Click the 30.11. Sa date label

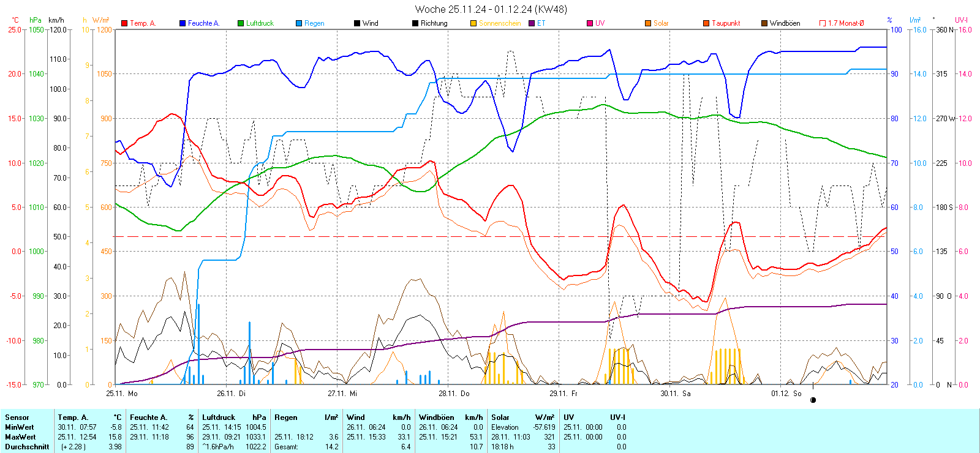tap(675, 394)
